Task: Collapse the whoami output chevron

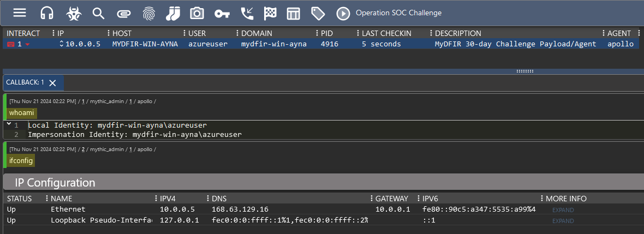Action: tap(9, 124)
